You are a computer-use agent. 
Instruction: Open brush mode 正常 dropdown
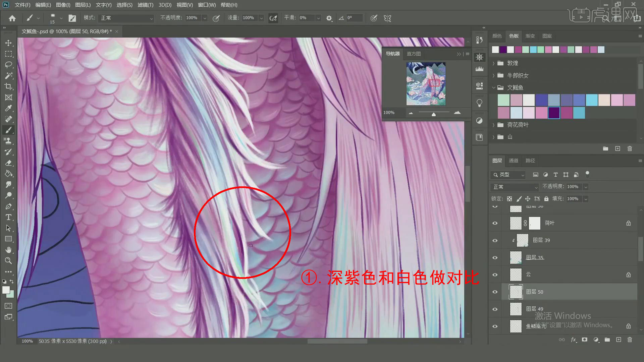click(x=126, y=18)
